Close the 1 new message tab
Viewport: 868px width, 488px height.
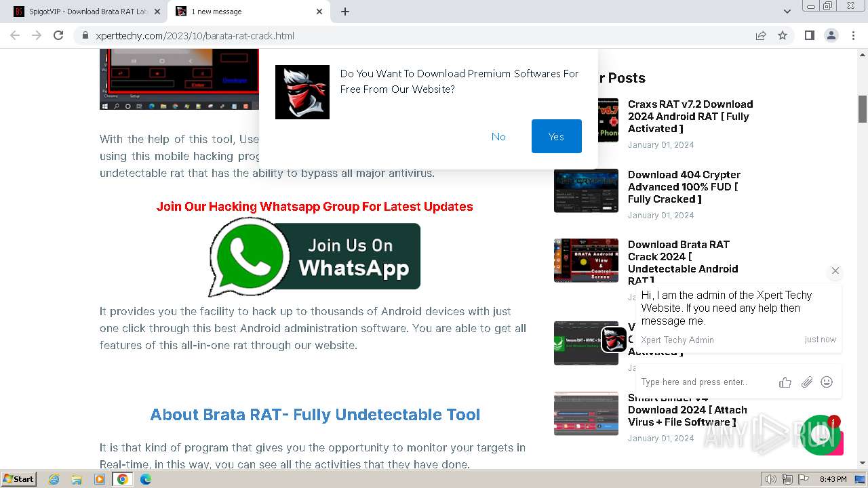(319, 12)
